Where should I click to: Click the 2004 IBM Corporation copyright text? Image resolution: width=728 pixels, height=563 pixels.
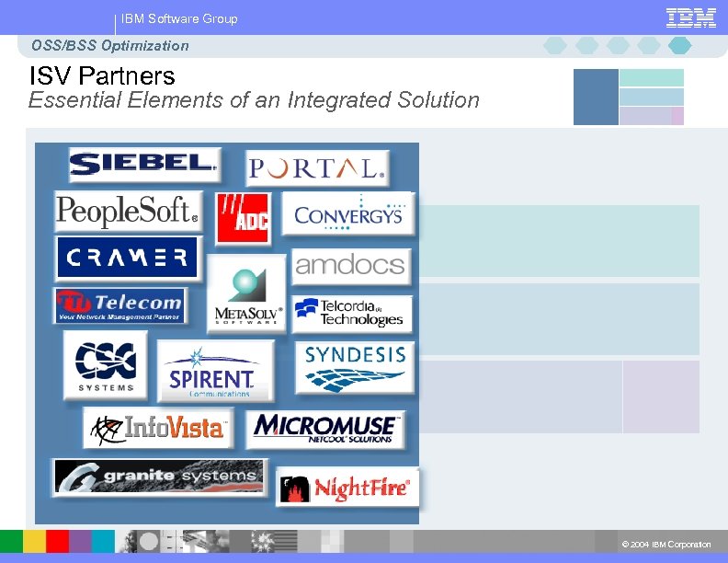tap(666, 544)
